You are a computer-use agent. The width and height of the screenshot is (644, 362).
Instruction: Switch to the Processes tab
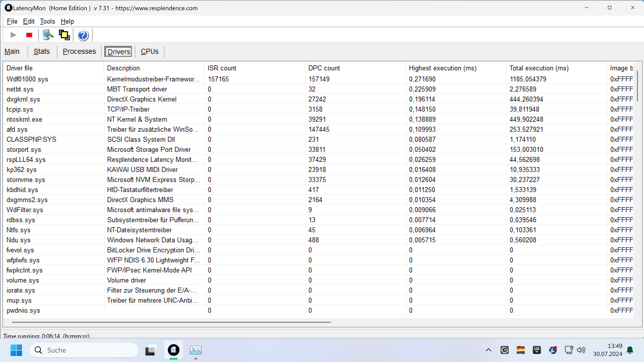click(79, 51)
